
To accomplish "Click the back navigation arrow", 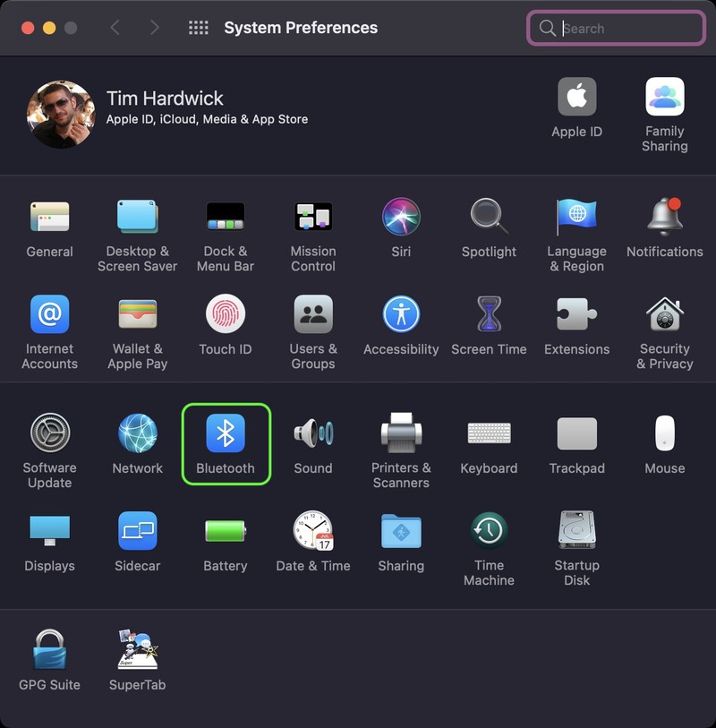I will click(x=115, y=28).
